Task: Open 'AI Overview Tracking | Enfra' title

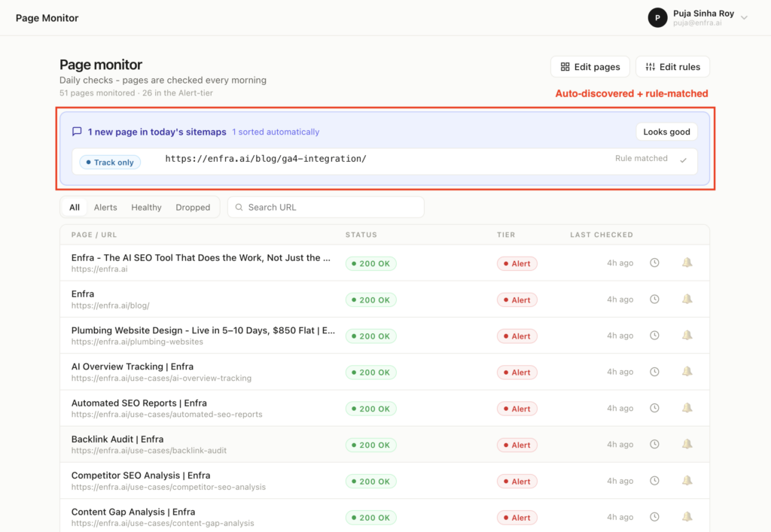Action: coord(133,367)
